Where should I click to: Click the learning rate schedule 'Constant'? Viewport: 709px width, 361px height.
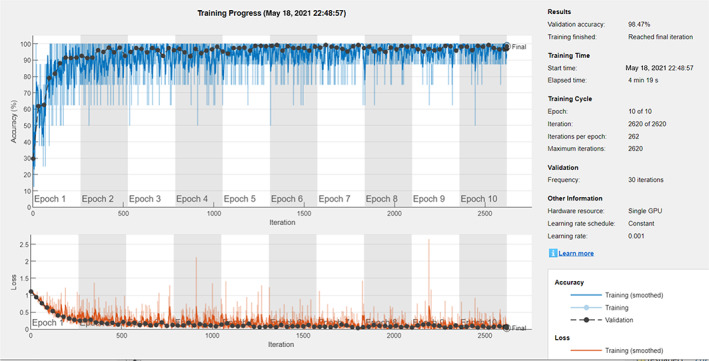tap(641, 223)
